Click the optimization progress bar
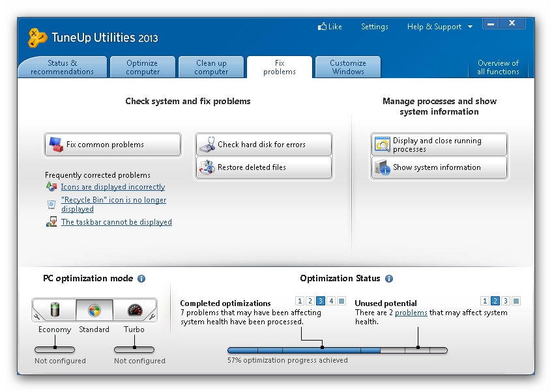The image size is (552, 392). [x=338, y=350]
